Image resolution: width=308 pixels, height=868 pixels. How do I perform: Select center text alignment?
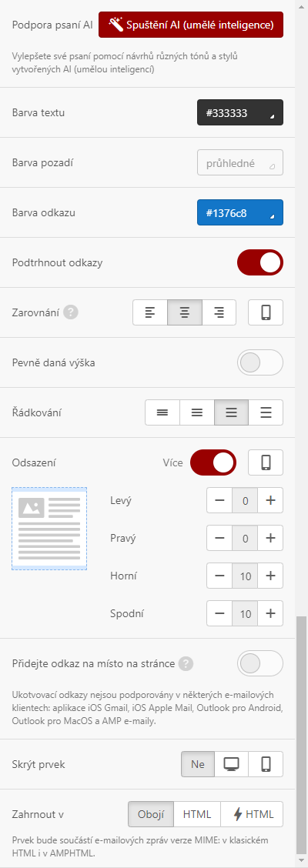click(x=185, y=312)
